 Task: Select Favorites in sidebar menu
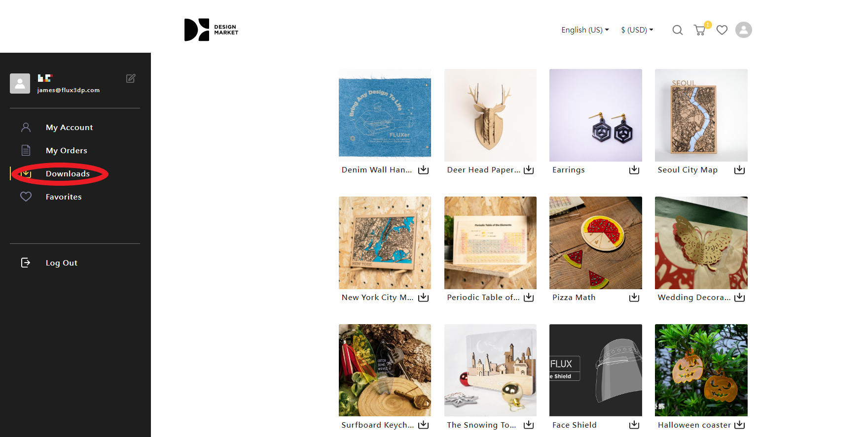point(64,197)
